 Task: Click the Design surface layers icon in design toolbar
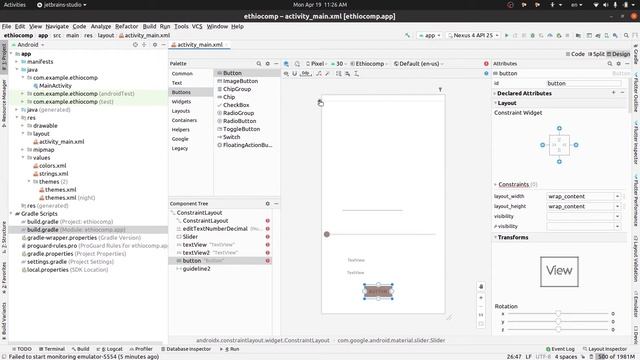[286, 64]
